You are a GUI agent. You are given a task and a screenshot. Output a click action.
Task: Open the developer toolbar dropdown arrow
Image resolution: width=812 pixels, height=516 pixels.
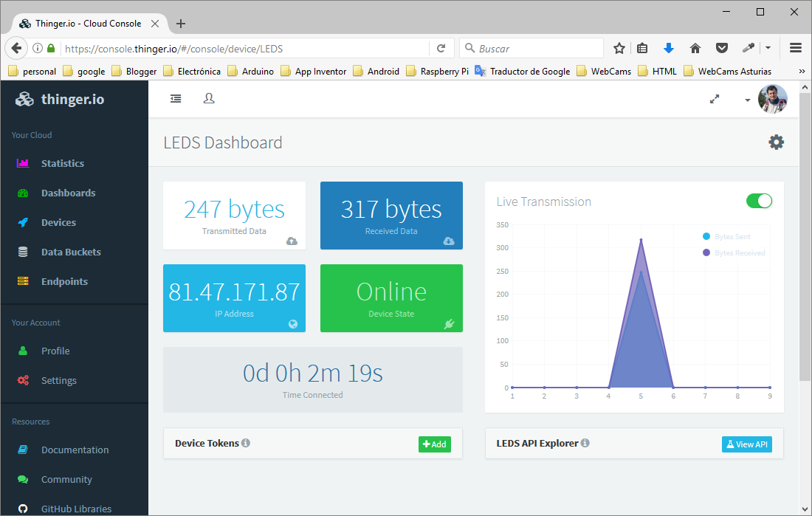768,48
